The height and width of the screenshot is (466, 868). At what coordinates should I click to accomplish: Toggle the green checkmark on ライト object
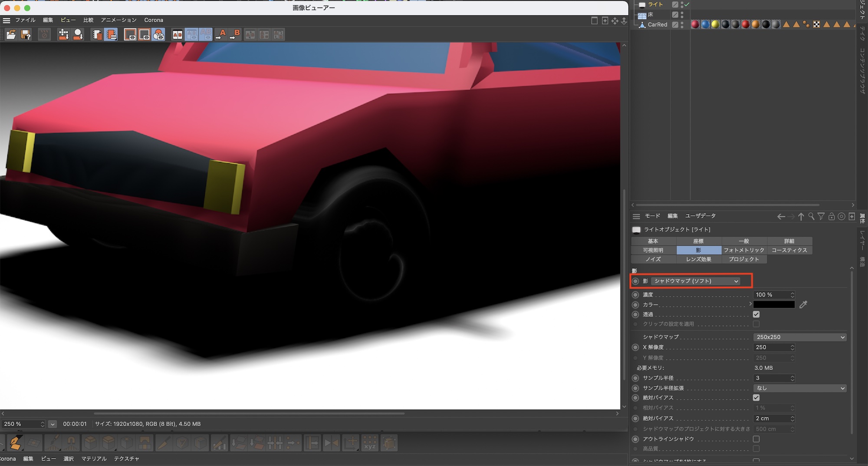point(687,4)
